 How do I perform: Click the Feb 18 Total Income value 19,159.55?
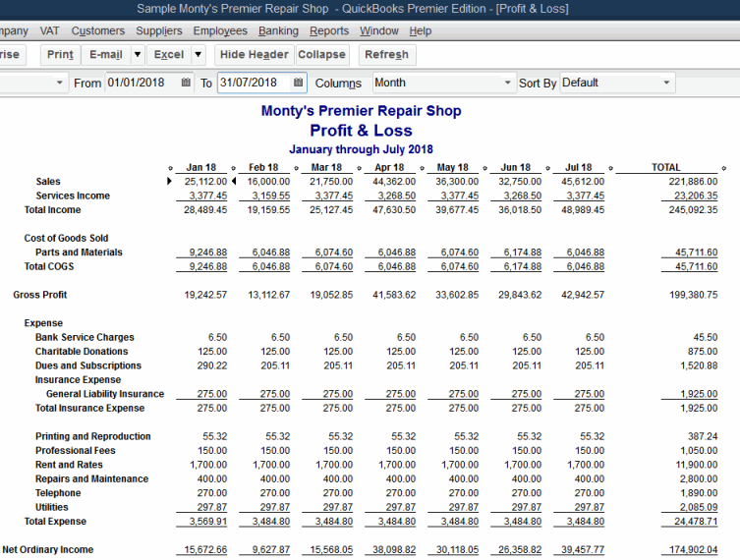coord(268,210)
